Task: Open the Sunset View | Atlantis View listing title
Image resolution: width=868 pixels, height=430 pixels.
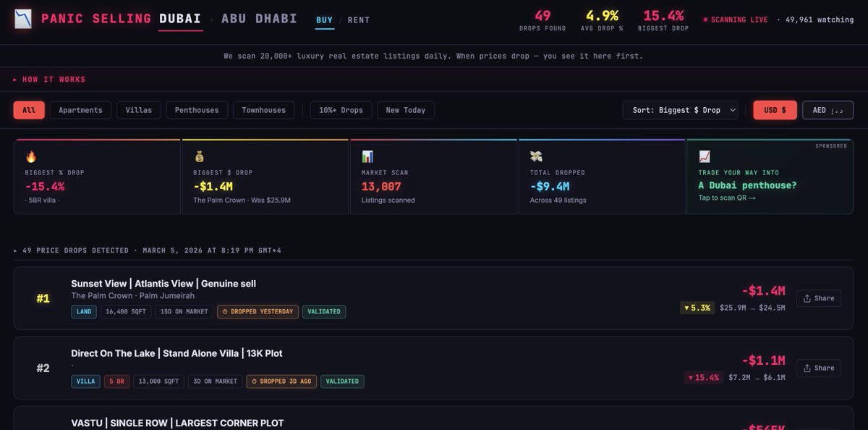Action: pos(163,284)
